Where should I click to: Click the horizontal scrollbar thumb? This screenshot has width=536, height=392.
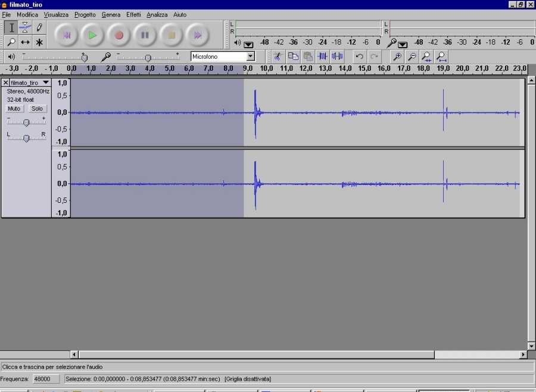[256, 355]
